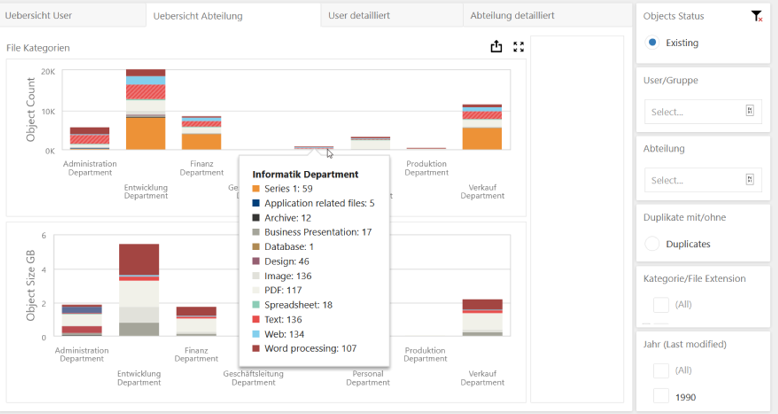Open the User/Gruppe Select dropdown
778x414 pixels.
click(x=690, y=112)
